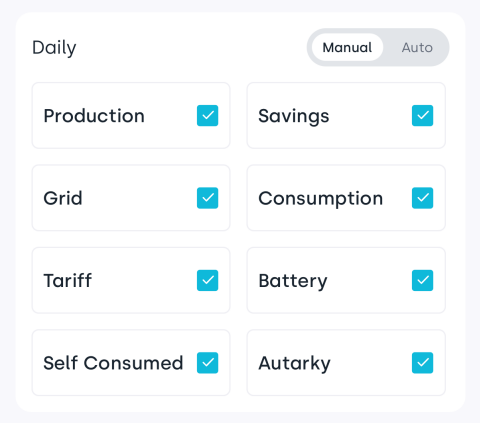Screen dimensions: 480x423
Task: Click the Consumption label text
Action: [321, 199]
